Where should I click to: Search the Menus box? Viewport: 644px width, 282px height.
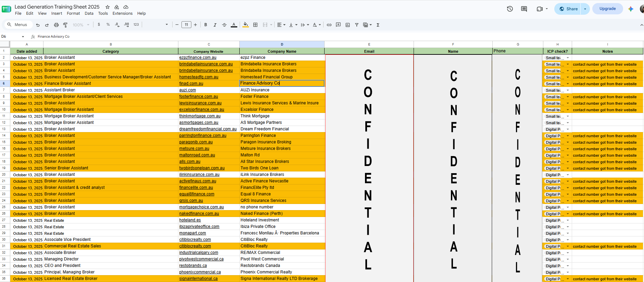[x=18, y=25]
